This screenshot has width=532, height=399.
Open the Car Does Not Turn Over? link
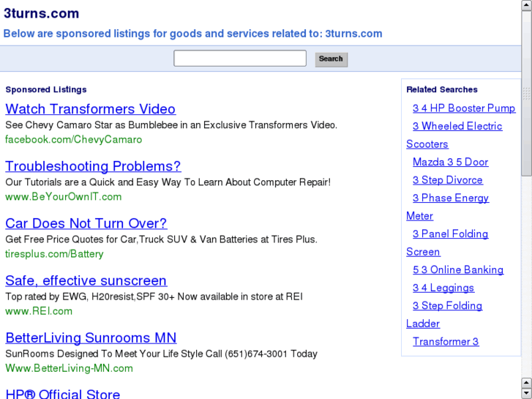tap(86, 223)
